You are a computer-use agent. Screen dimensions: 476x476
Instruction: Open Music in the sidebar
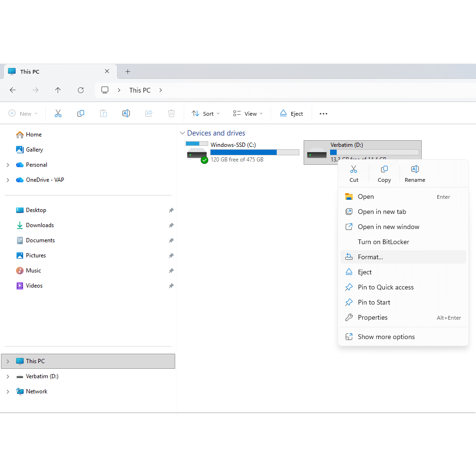tap(28, 271)
